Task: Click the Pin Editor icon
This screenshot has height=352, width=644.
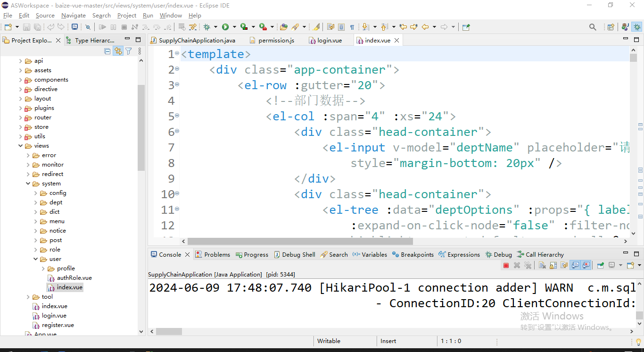Action: (x=466, y=27)
